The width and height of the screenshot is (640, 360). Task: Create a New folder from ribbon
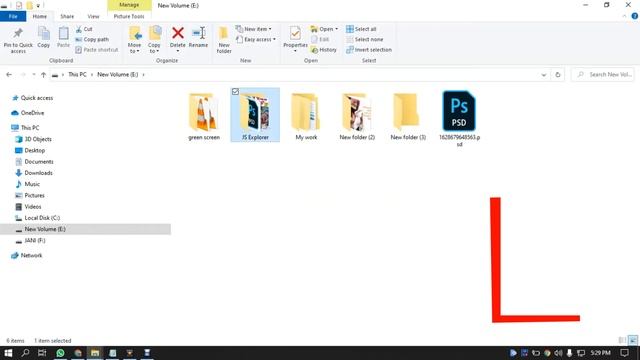click(224, 40)
